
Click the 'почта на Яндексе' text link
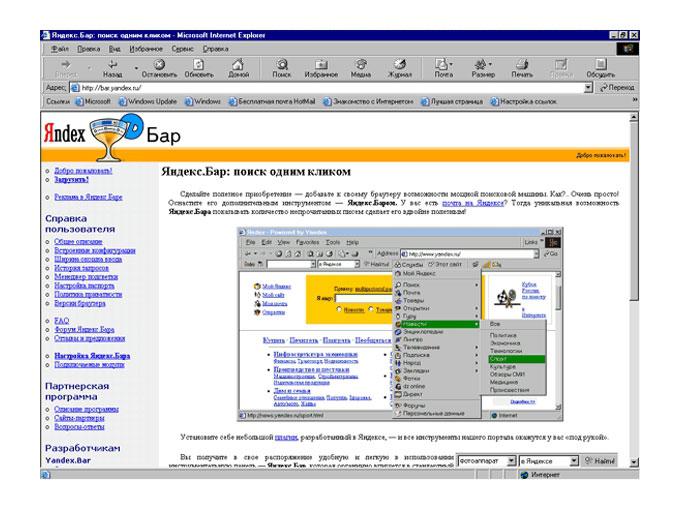(x=474, y=203)
